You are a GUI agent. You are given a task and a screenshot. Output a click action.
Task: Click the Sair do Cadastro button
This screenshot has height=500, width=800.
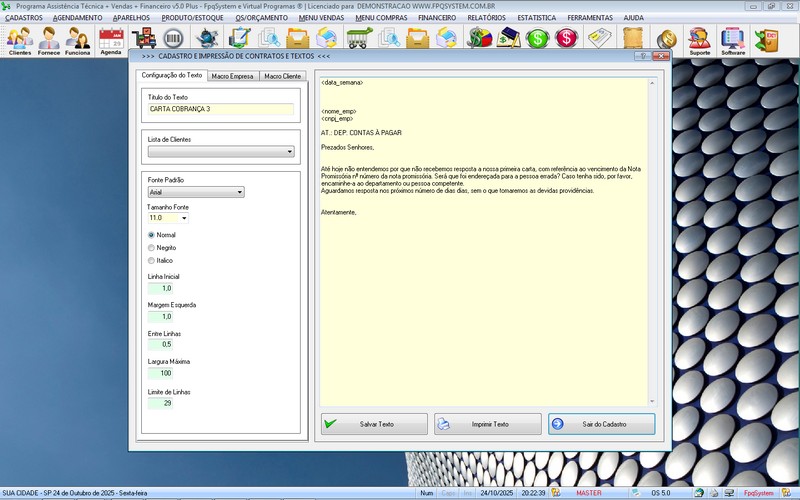(x=602, y=424)
